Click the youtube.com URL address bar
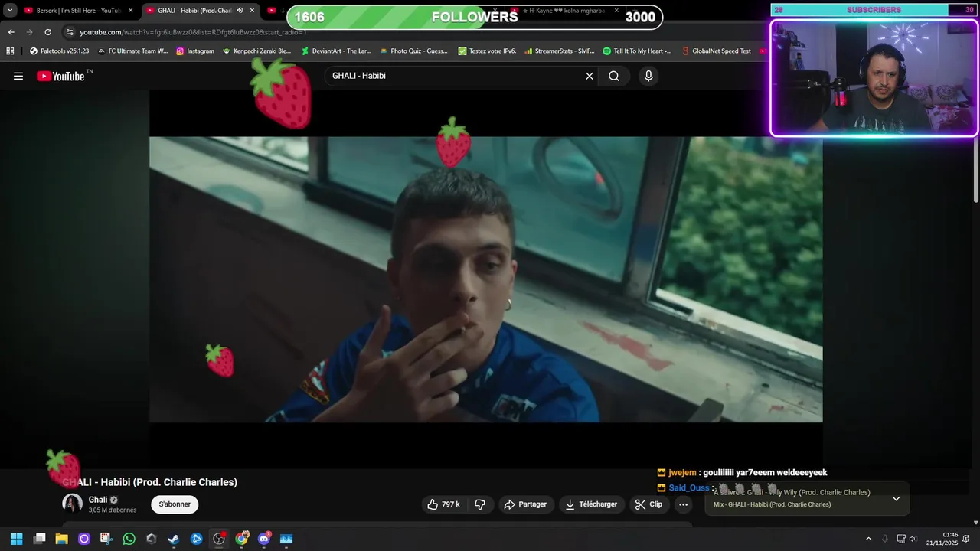Image resolution: width=980 pixels, height=551 pixels. pyautogui.click(x=193, y=32)
